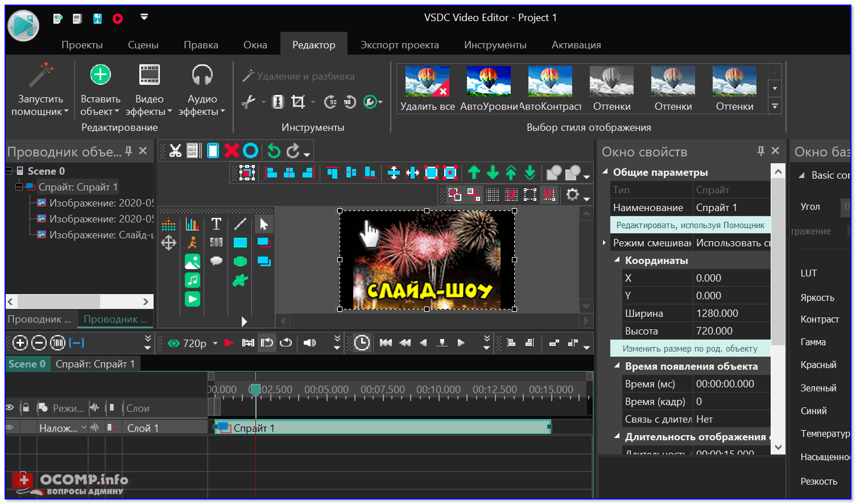
Task: Open the Инструменты ribbon tab
Action: tap(495, 45)
